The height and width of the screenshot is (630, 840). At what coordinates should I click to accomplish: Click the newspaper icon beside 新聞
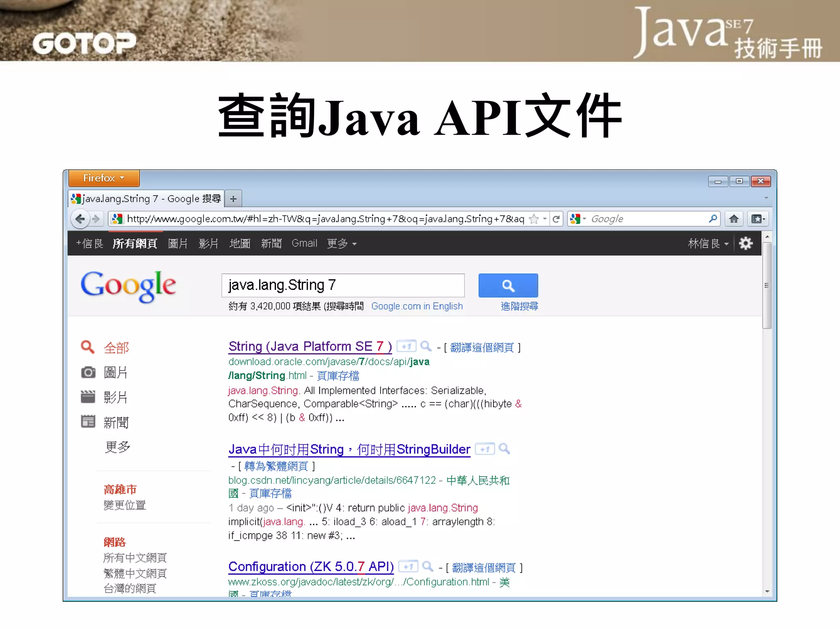tap(88, 422)
